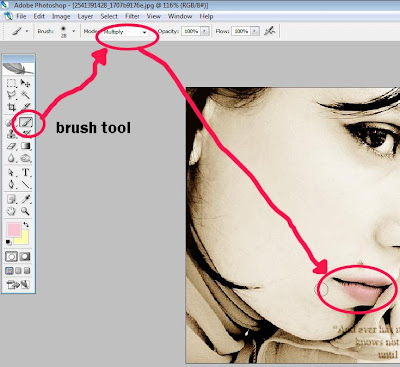Select the Hand tool
Viewport: 400px width, 367px height.
point(12,211)
